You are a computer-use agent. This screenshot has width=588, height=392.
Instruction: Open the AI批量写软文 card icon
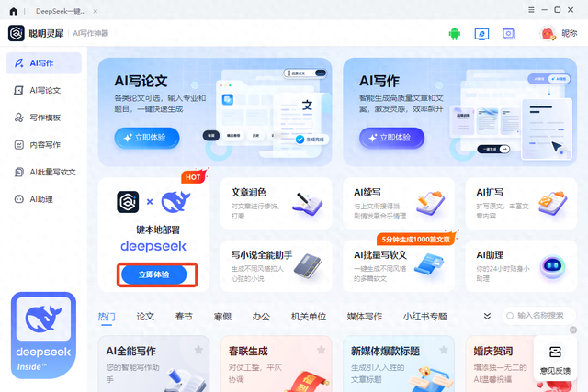pos(429,265)
